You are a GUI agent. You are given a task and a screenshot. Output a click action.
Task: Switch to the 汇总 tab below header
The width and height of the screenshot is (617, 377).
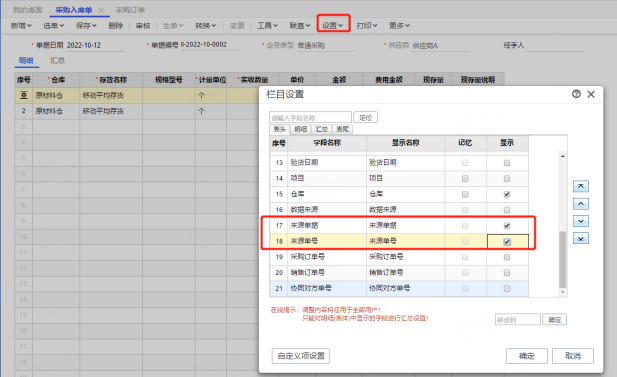click(x=57, y=60)
